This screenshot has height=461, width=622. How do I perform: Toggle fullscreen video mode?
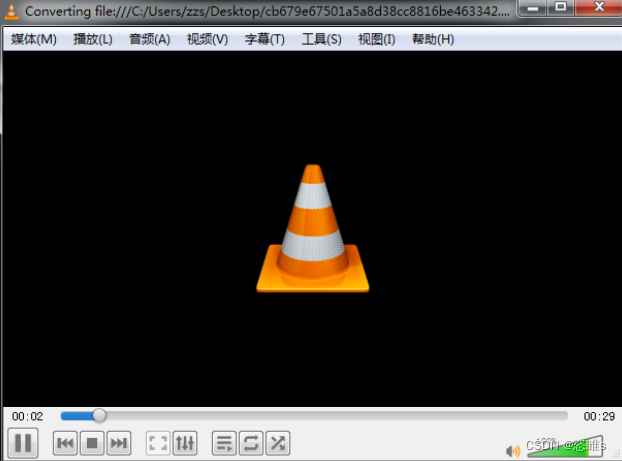click(158, 443)
